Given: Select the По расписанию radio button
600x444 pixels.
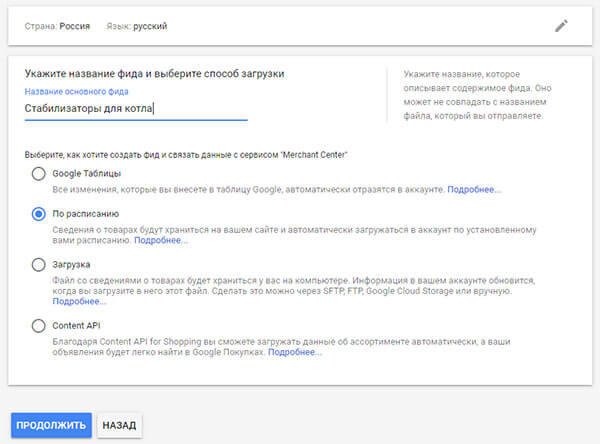Looking at the screenshot, I should pos(38,213).
